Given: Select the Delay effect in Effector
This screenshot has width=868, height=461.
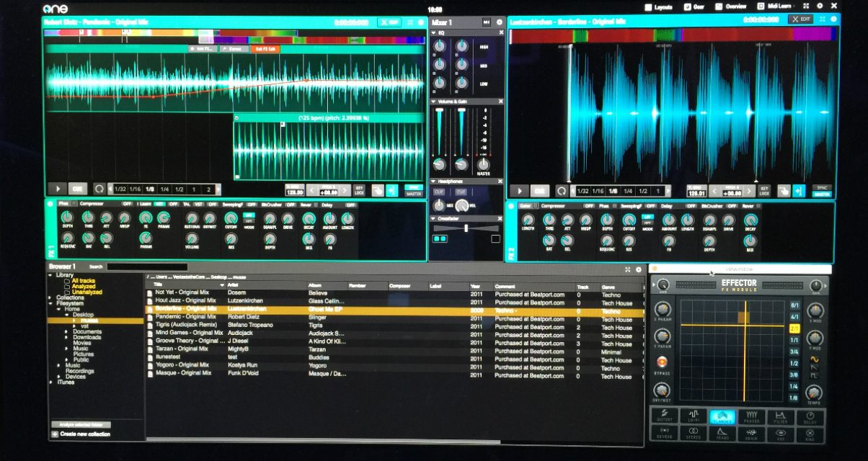Looking at the screenshot, I should tap(811, 416).
